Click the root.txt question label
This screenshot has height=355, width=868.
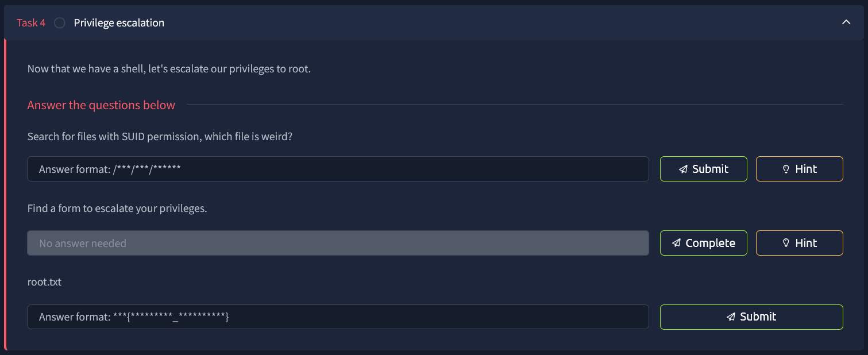click(44, 282)
